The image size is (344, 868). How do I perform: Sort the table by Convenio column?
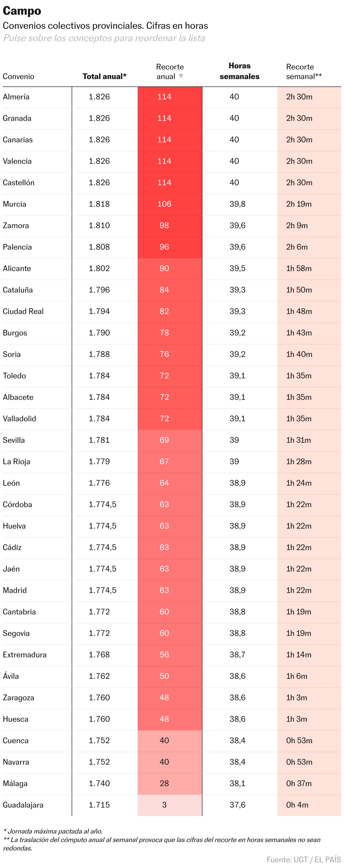coord(19,77)
